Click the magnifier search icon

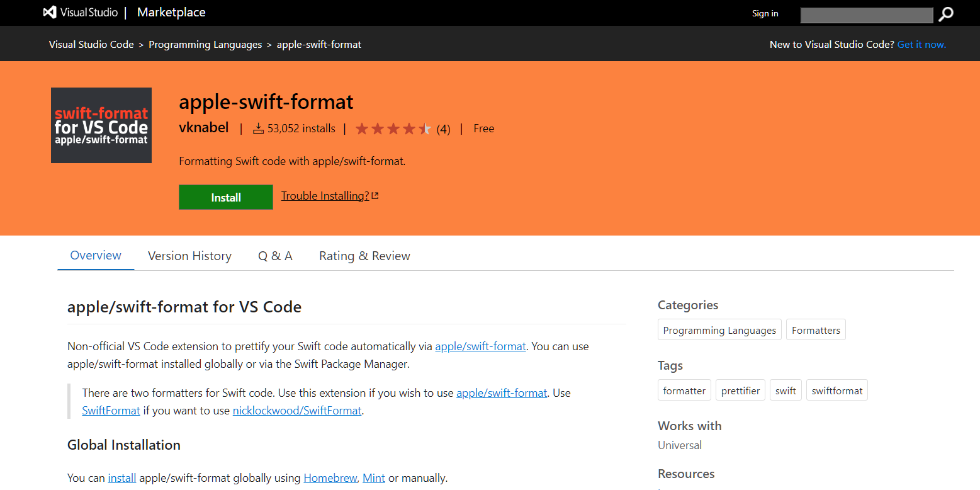tap(946, 14)
